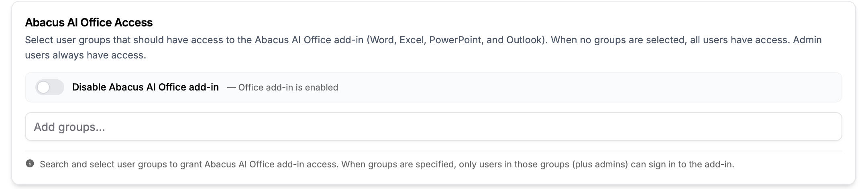
Task: Open the Add groups combo box
Action: point(433,127)
